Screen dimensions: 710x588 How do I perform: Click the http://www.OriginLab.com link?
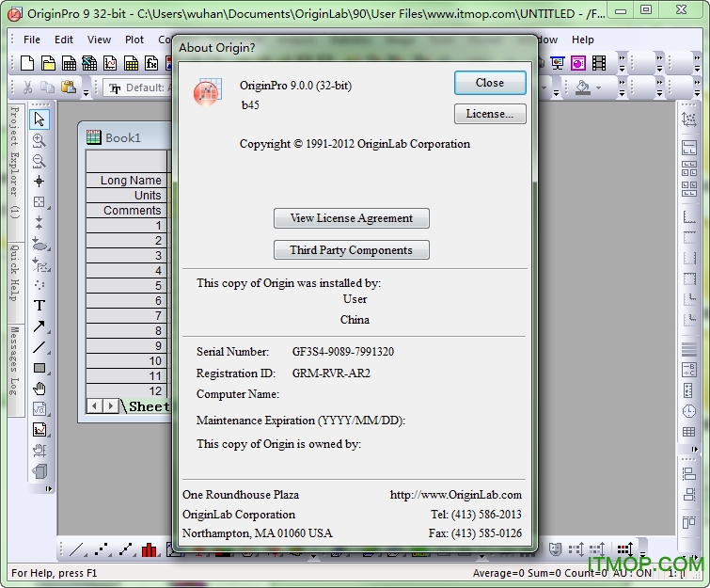(455, 495)
